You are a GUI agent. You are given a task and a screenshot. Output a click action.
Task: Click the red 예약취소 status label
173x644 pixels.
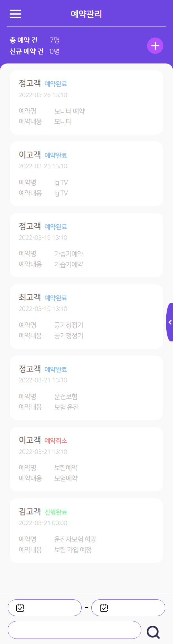[x=56, y=441]
